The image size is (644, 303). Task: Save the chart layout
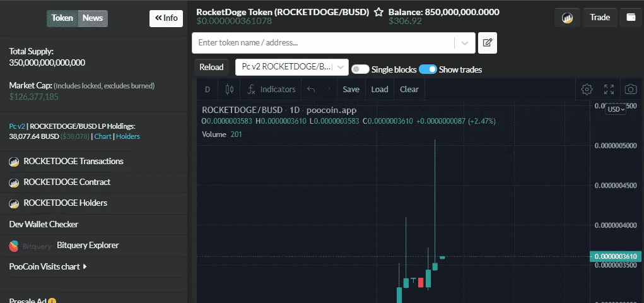pyautogui.click(x=351, y=89)
